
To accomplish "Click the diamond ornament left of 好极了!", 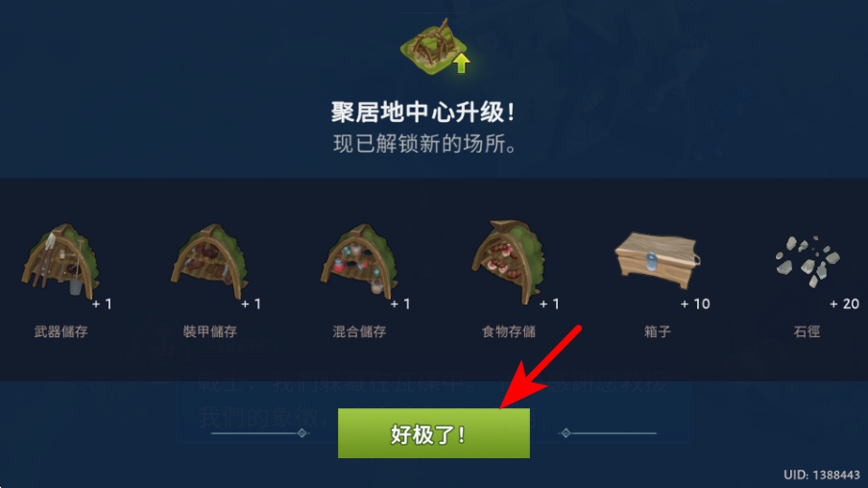I will [301, 433].
